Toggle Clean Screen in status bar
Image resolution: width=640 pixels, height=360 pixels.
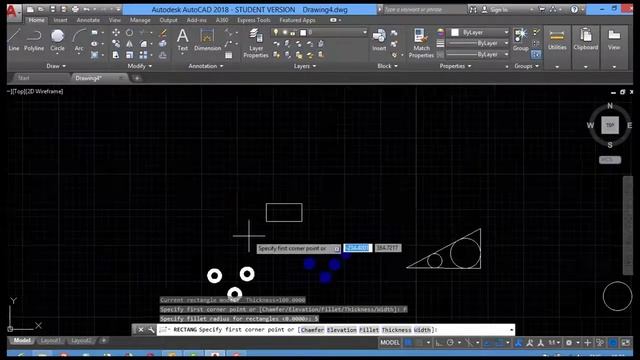(x=626, y=342)
